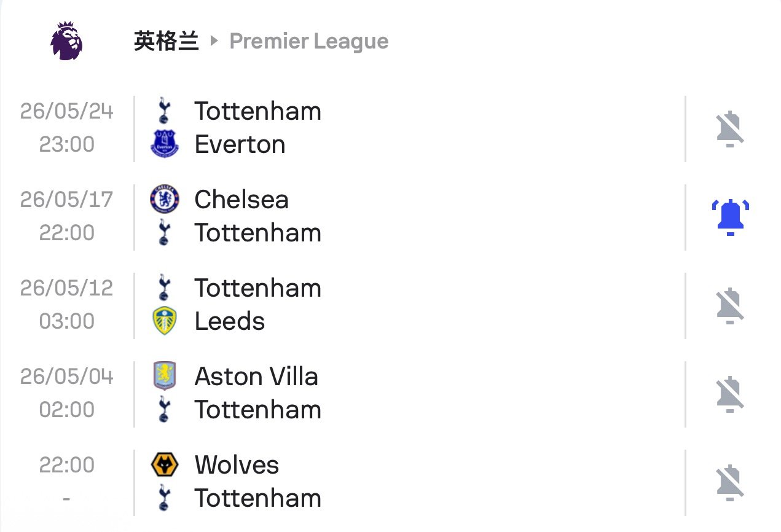Click Tottenham crest in the Everton match
This screenshot has height=532, width=781.
163,111
